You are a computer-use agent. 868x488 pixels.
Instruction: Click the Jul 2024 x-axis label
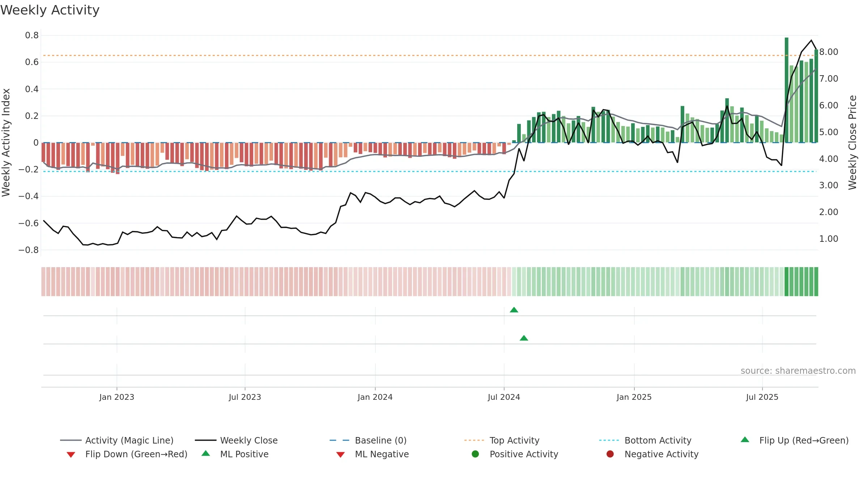pyautogui.click(x=504, y=397)
